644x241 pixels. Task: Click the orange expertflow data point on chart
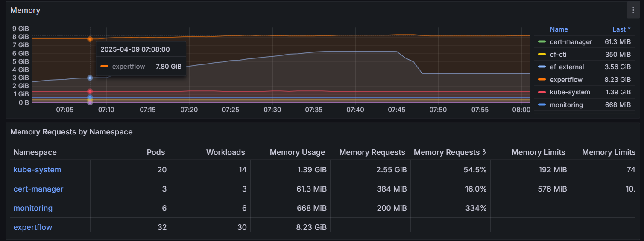tap(90, 39)
